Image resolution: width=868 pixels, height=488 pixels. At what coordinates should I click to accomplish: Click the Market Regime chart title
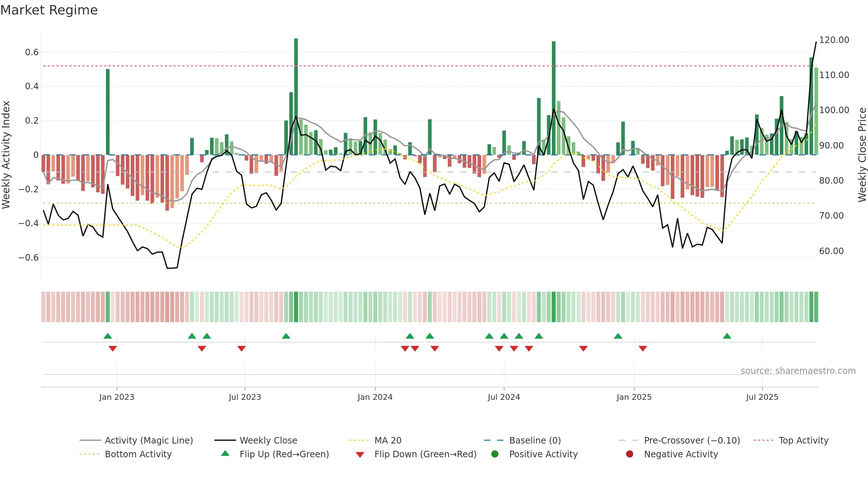pos(49,10)
